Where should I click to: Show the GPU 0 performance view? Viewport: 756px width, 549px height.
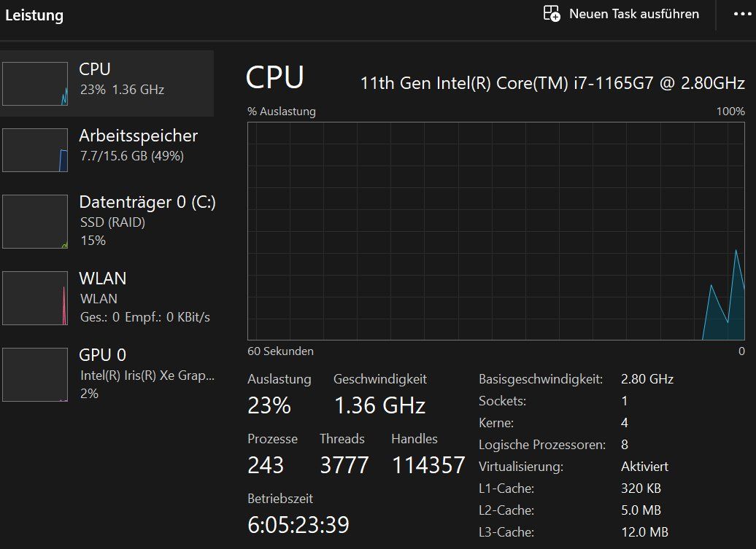click(x=107, y=374)
